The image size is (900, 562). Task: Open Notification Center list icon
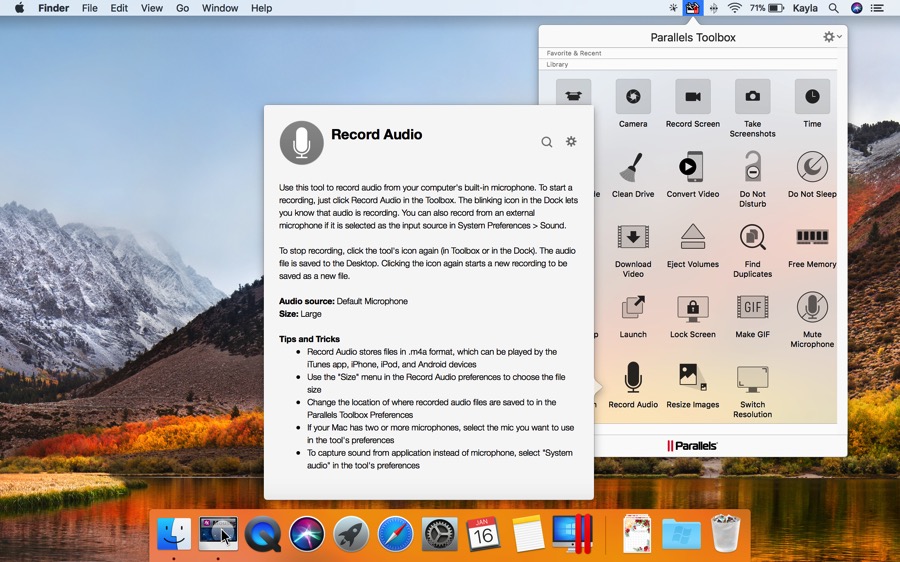[x=877, y=8]
